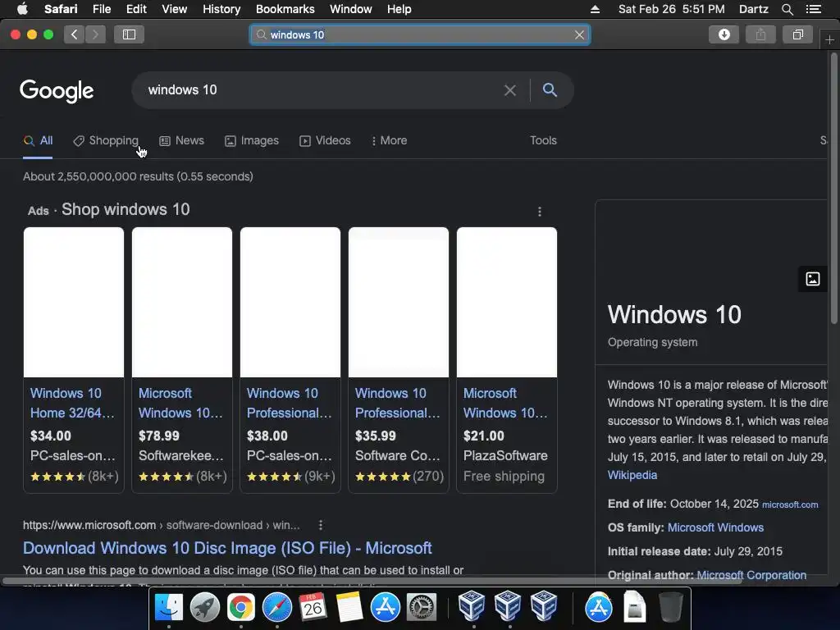Clear the Safari address bar text
The width and height of the screenshot is (840, 630).
[579, 34]
